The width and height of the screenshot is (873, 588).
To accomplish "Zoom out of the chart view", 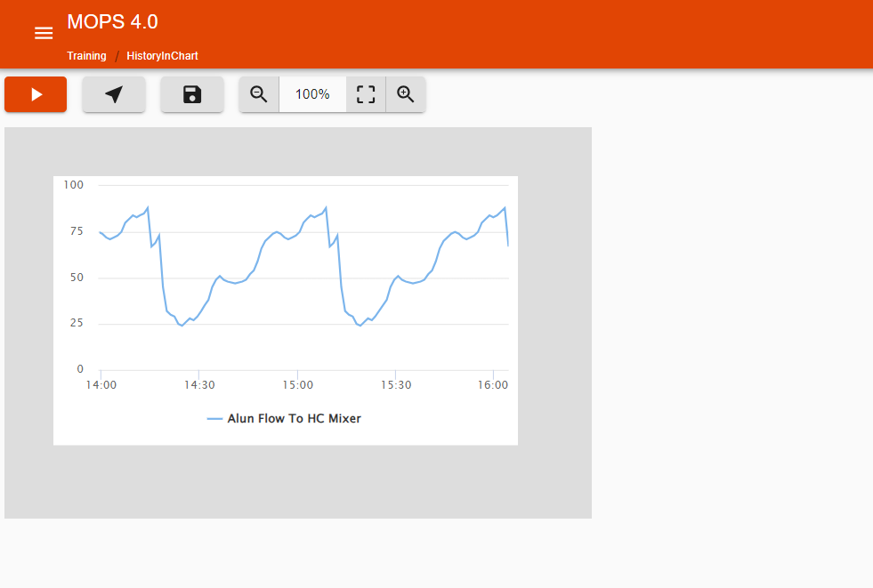I will coord(259,93).
